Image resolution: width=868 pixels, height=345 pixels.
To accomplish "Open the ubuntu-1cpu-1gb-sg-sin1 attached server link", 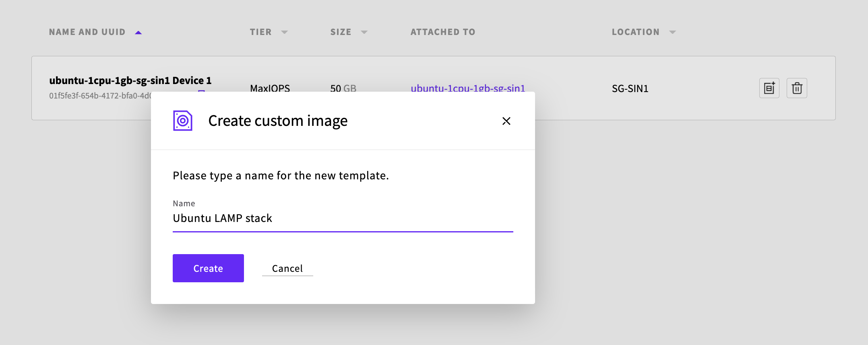I will pos(468,88).
